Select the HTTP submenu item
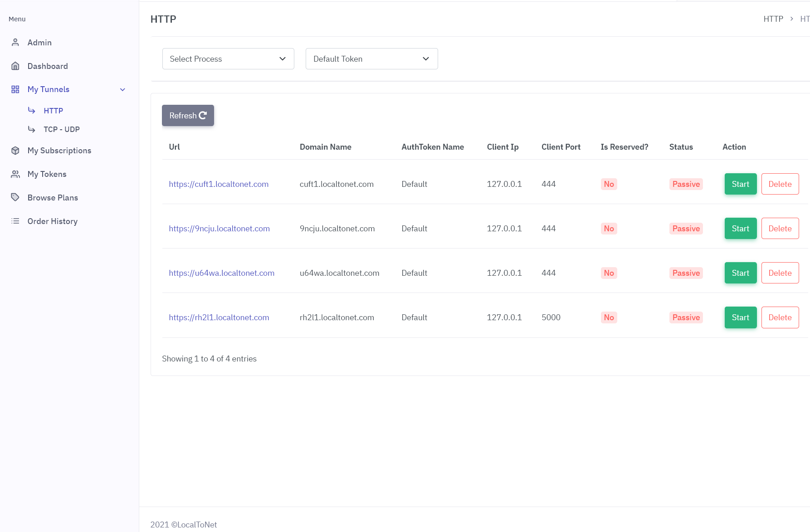 53,111
